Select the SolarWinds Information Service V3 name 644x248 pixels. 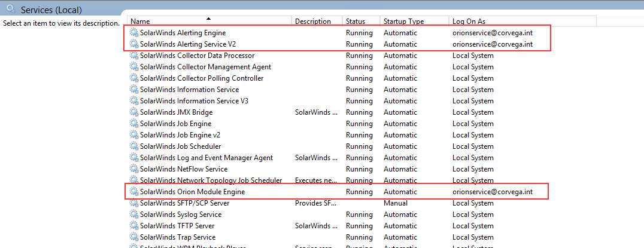[195, 101]
